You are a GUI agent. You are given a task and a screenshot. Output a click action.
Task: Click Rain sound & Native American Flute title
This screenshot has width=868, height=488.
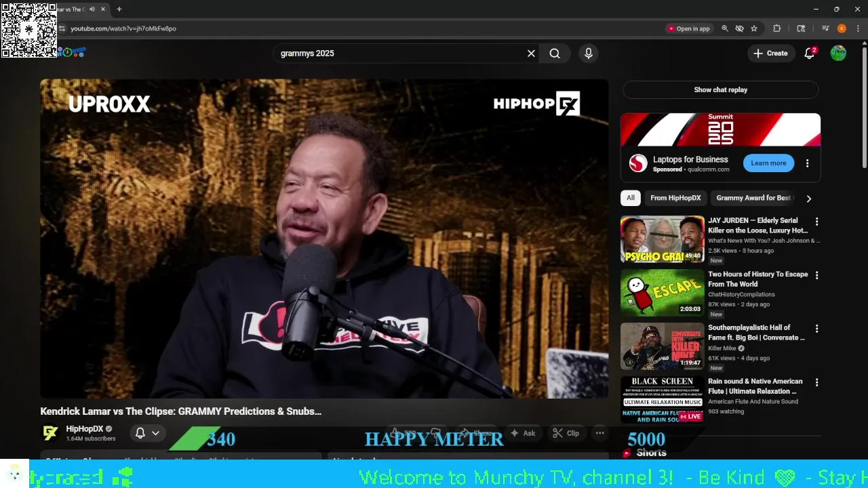(x=755, y=386)
